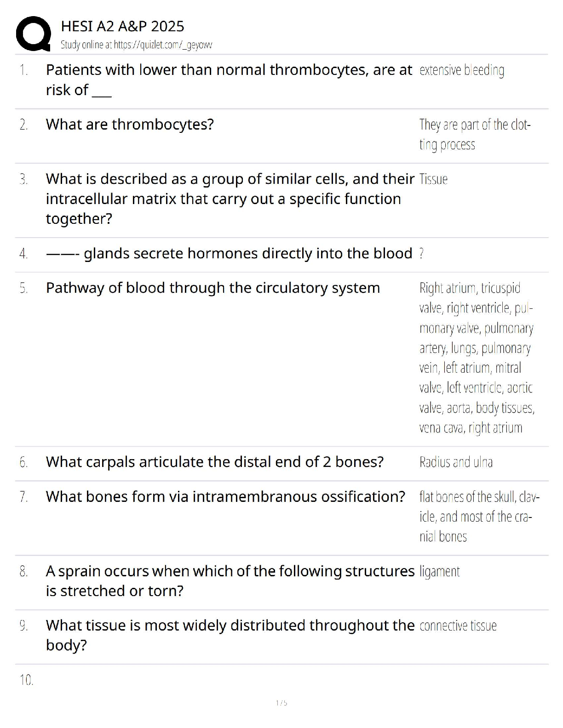Click the question mark answer for item 4
Viewport: 563px width, 728px height.
pos(421,254)
